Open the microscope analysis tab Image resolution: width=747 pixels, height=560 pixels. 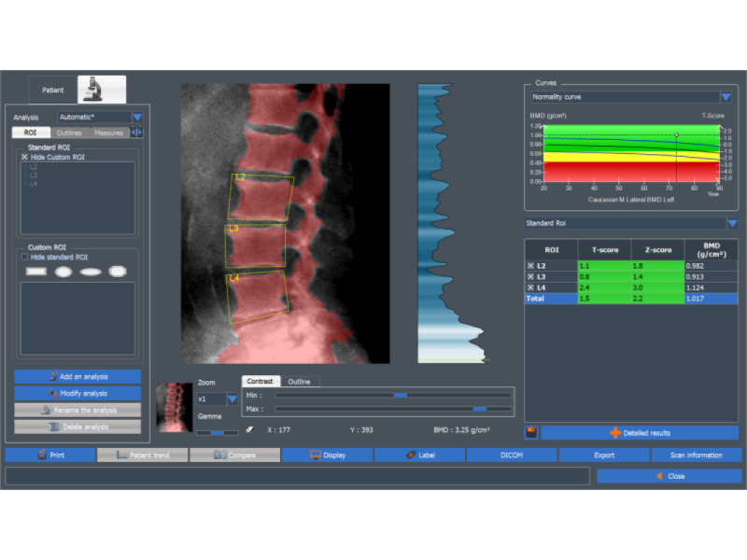101,90
